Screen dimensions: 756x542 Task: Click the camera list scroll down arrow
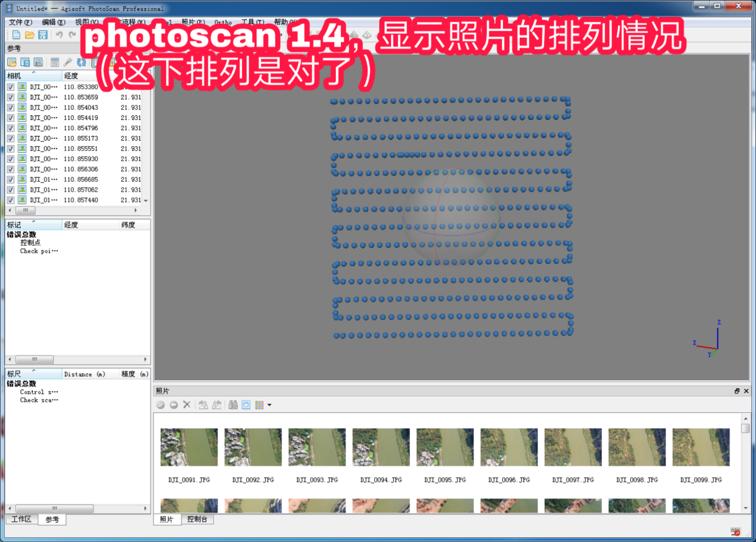pyautogui.click(x=146, y=200)
